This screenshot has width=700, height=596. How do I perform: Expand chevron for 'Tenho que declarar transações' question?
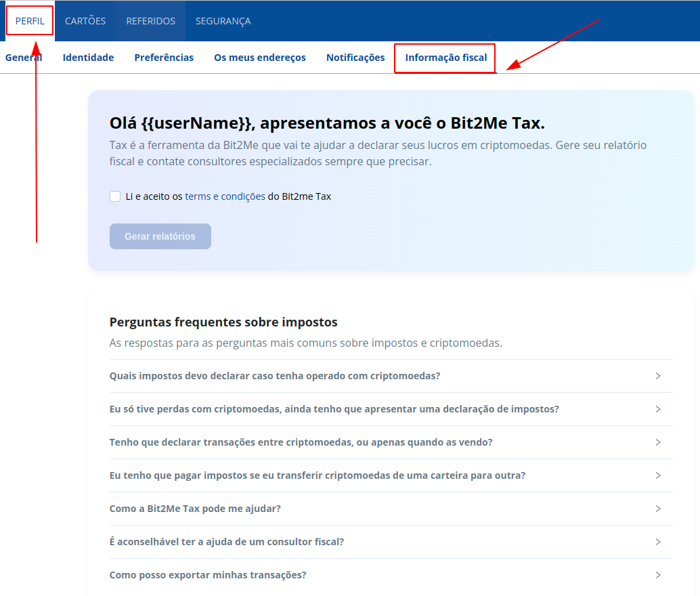click(657, 442)
